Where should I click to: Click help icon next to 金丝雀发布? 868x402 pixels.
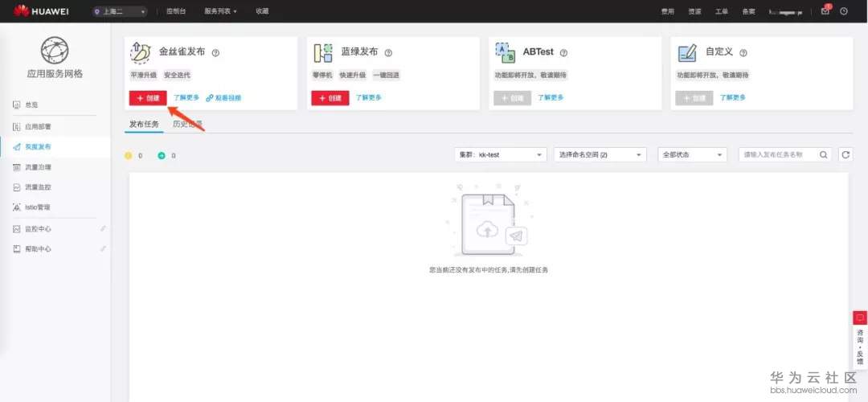point(216,52)
